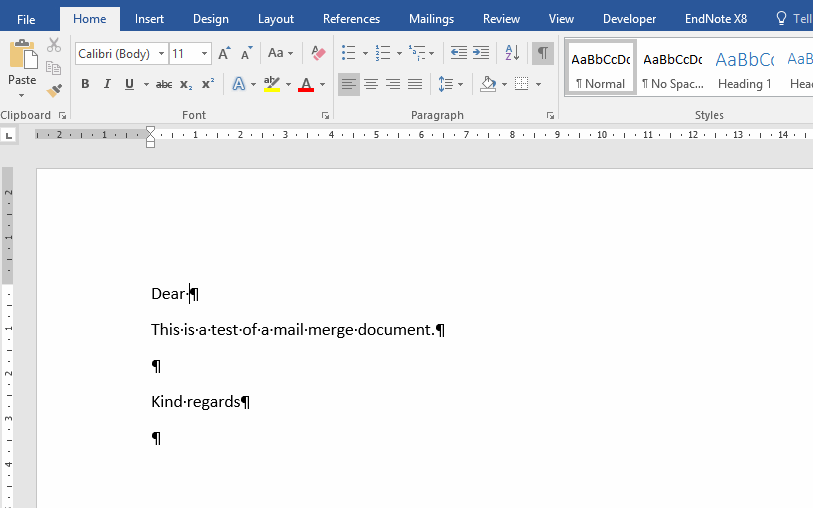813x508 pixels.
Task: Toggle Bold formatting
Action: pyautogui.click(x=85, y=85)
